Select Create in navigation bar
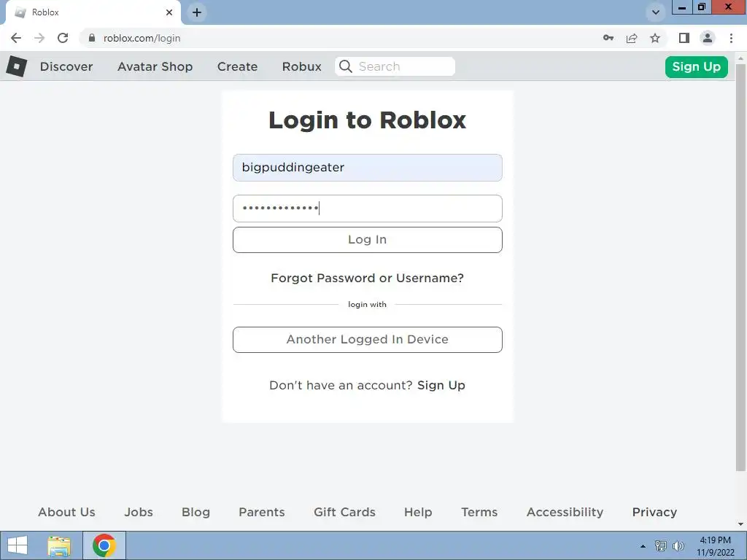Viewport: 747px width, 560px height. click(237, 66)
